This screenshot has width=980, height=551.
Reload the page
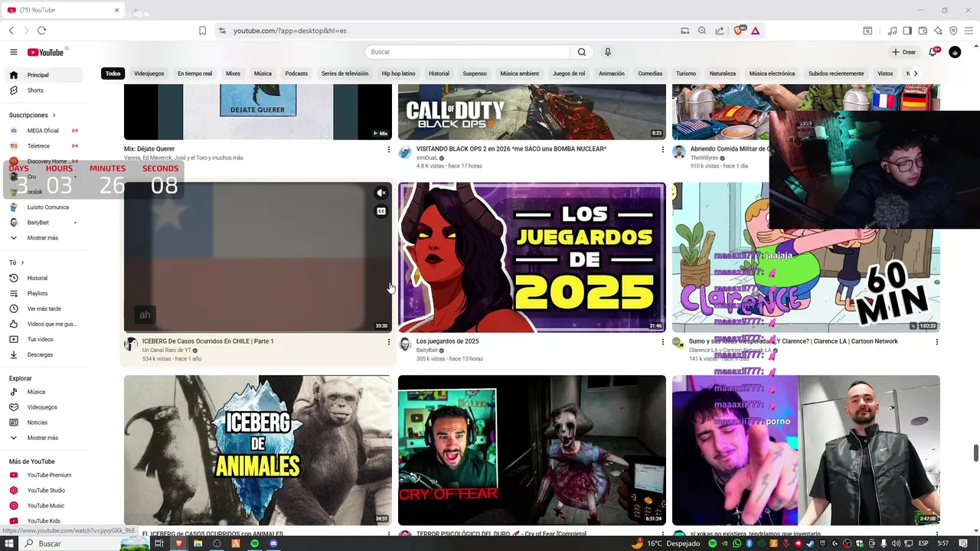41,31
